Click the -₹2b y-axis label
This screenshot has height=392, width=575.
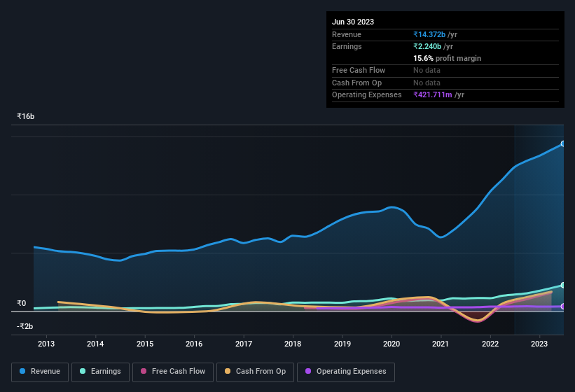[25, 326]
